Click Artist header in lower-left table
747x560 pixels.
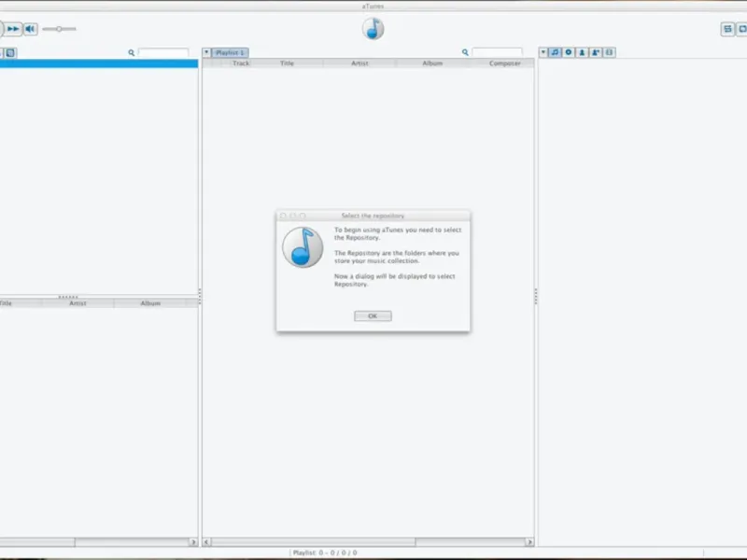78,303
